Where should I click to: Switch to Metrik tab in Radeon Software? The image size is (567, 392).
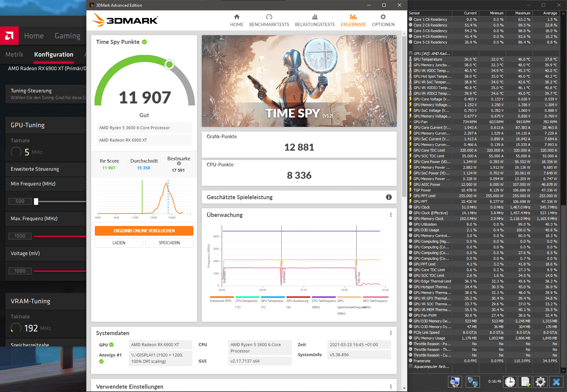14,55
